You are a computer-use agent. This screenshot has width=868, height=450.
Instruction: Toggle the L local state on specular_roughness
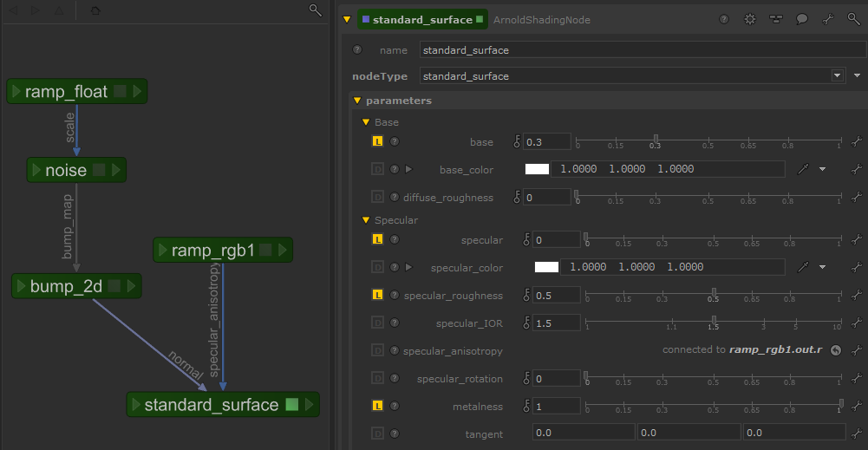point(377,295)
